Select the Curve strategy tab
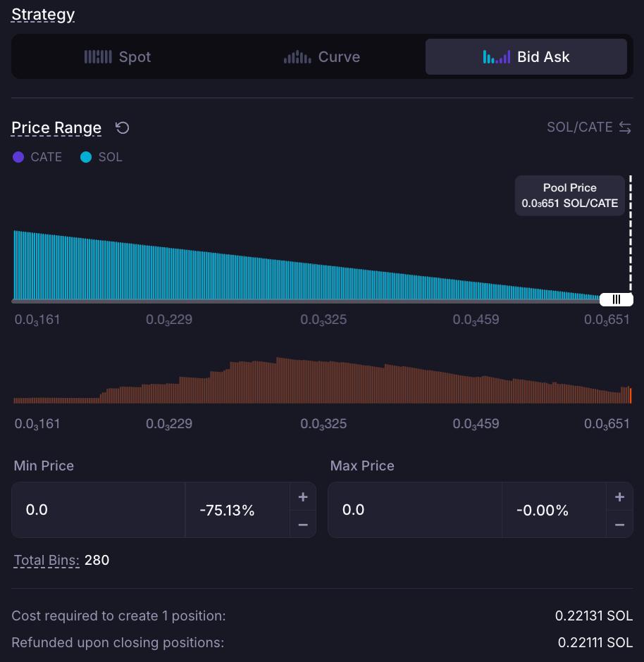 322,56
